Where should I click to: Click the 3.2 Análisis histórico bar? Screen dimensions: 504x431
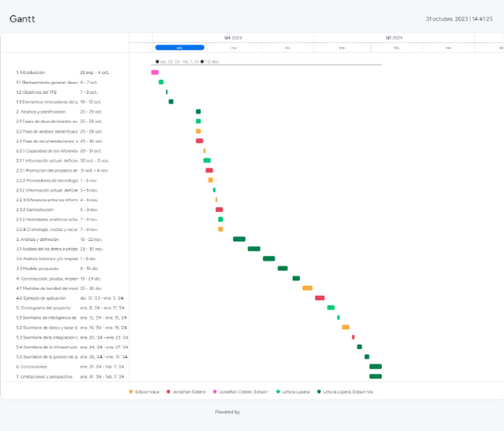[x=269, y=258]
